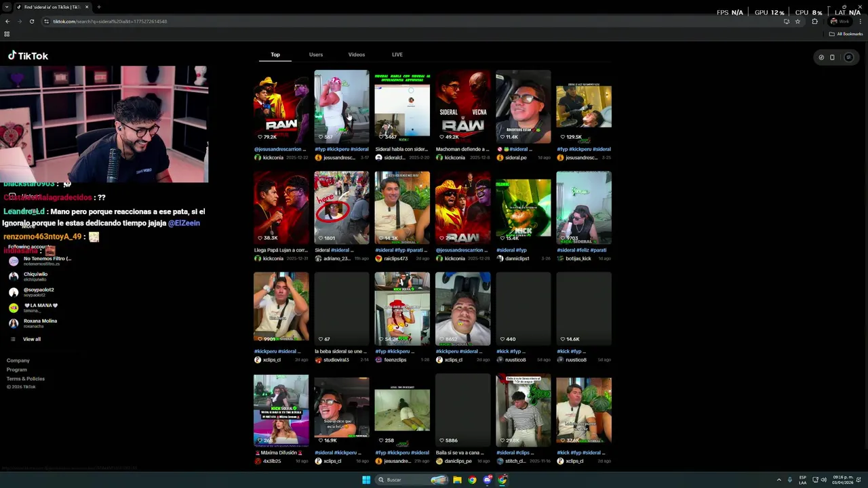This screenshot has height=488, width=868.
Task: Open the taskbar clock showing 09:16 p. m.
Action: pos(843,480)
